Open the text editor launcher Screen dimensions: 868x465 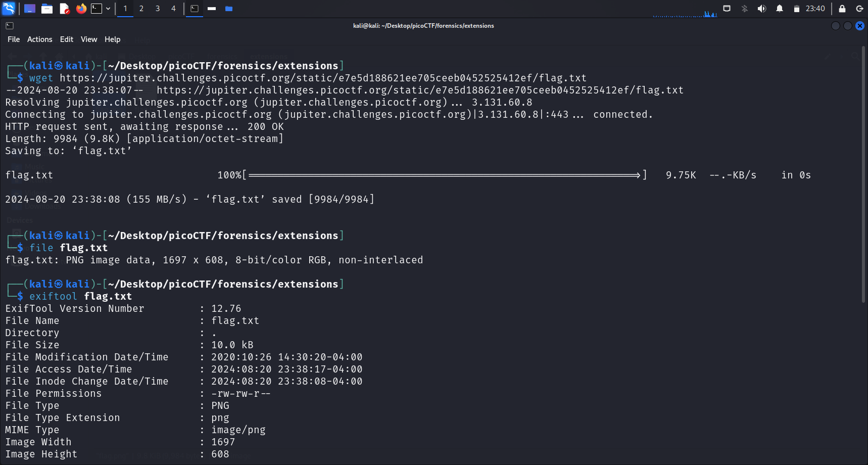pos(64,9)
